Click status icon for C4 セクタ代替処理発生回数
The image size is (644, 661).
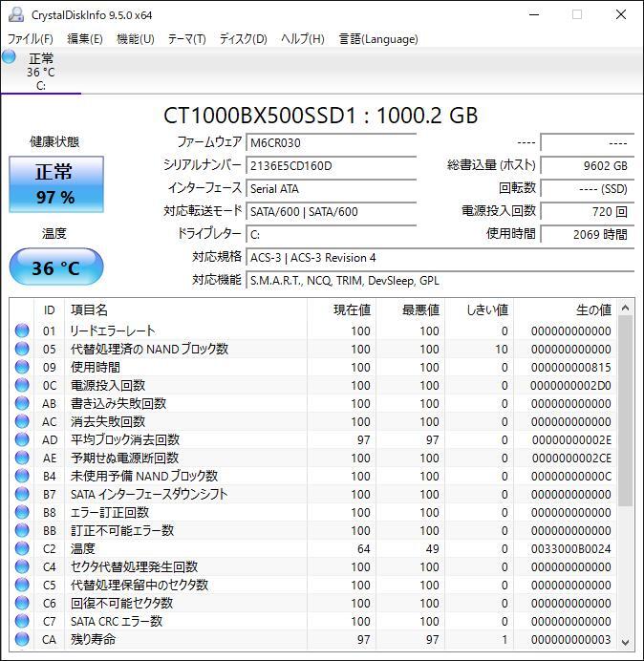click(22, 566)
